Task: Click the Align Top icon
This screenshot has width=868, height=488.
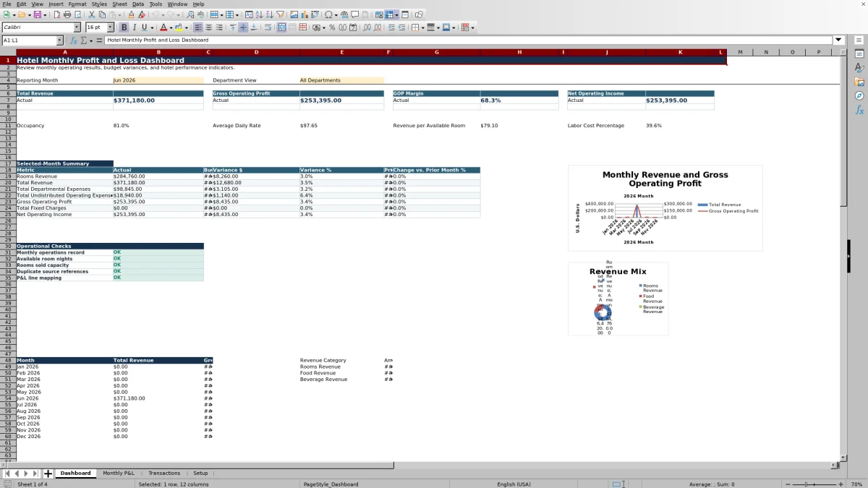Action: click(233, 27)
